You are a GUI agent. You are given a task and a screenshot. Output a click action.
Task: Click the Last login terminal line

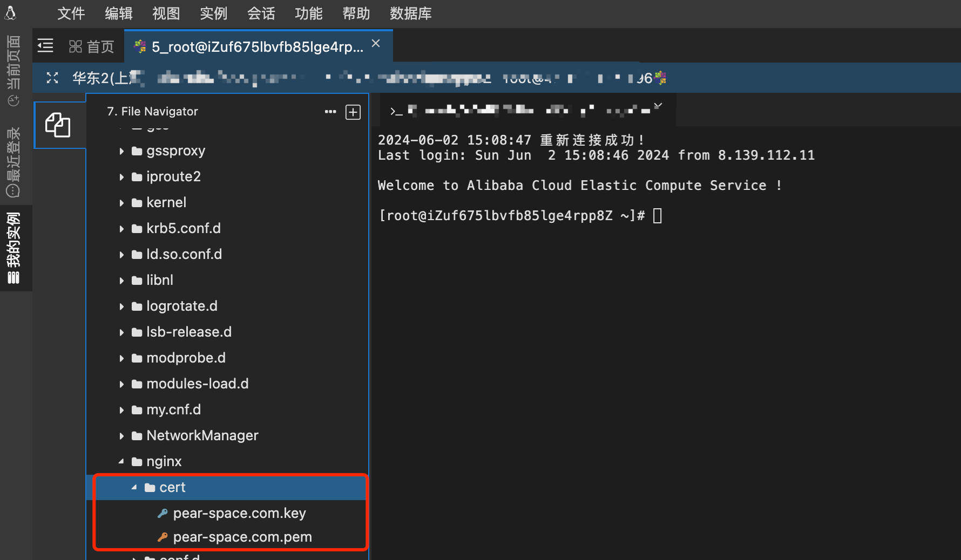tap(596, 155)
